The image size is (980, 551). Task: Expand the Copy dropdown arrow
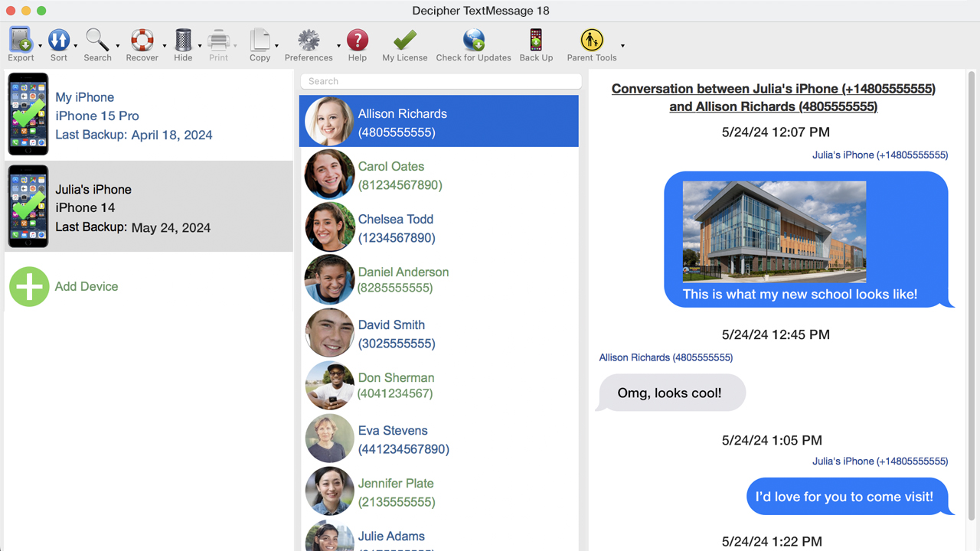(276, 47)
